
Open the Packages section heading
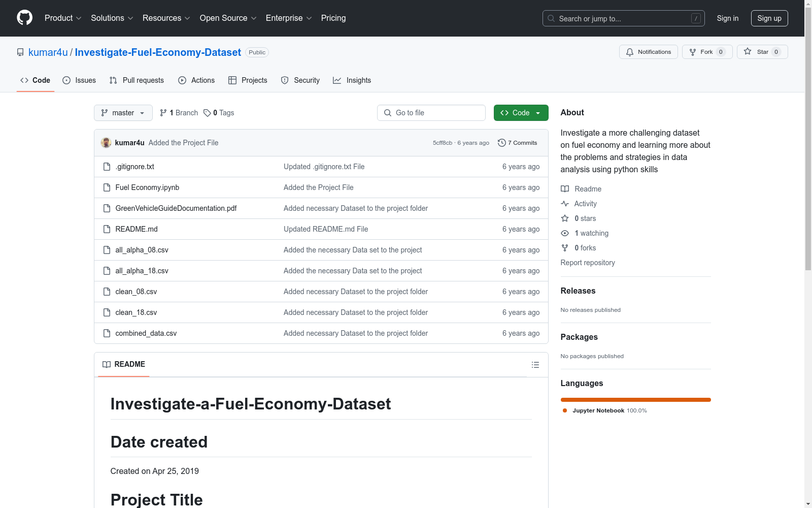pos(579,337)
